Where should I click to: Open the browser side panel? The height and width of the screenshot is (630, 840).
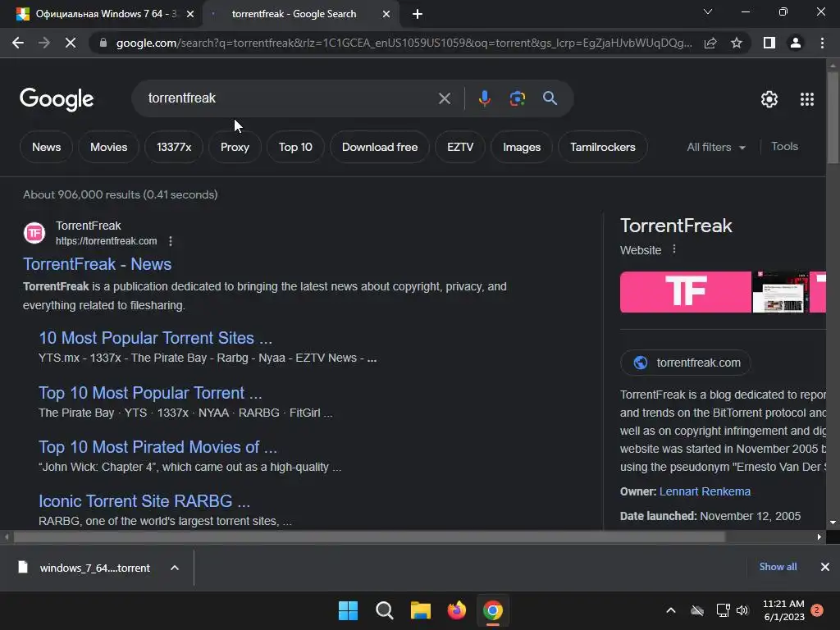click(769, 43)
